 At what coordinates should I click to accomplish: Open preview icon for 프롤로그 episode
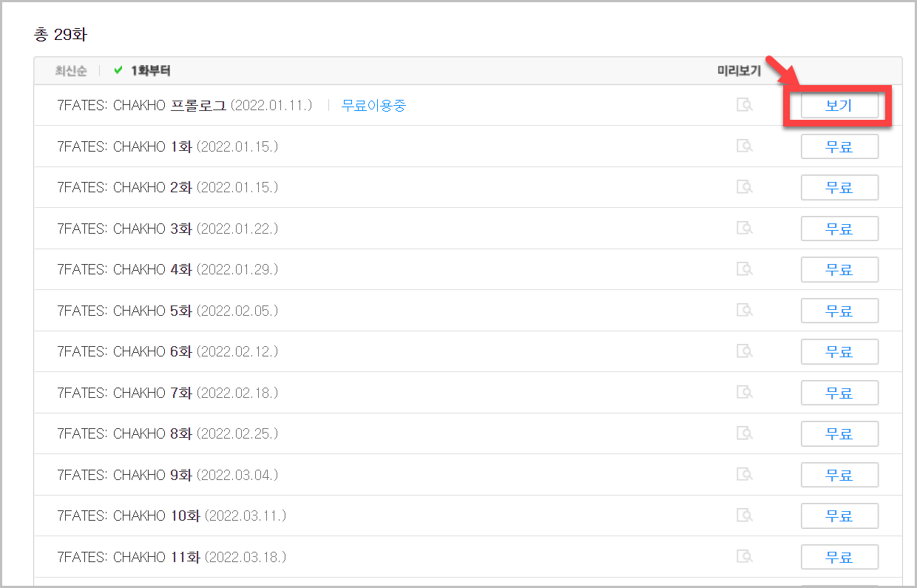[x=745, y=105]
